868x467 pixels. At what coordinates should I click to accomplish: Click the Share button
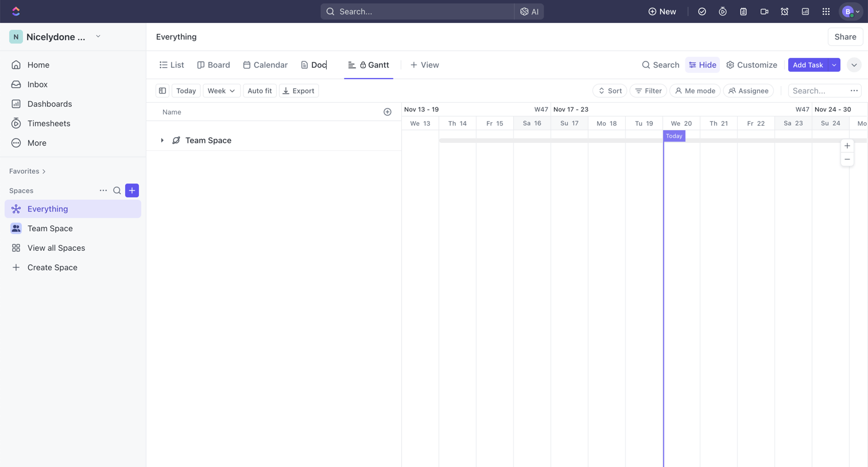pyautogui.click(x=845, y=37)
